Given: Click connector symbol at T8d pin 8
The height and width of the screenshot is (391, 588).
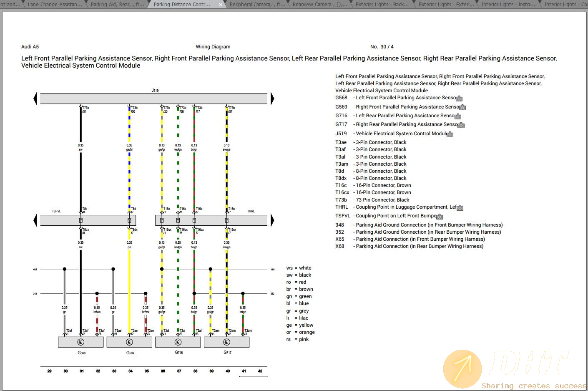Looking at the screenshot, I should (x=81, y=220).
